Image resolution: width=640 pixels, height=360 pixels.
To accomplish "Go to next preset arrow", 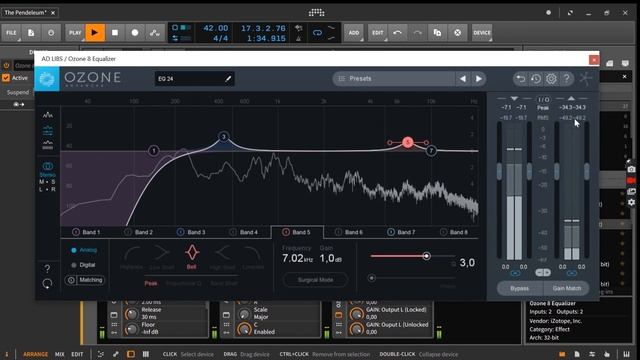I will 478,78.
